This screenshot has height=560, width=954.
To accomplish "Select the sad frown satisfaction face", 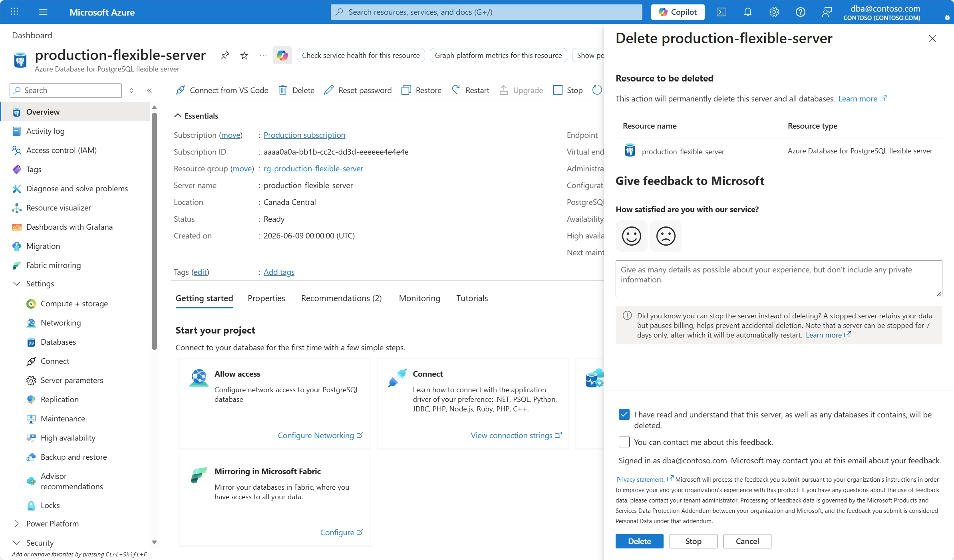I will (666, 236).
